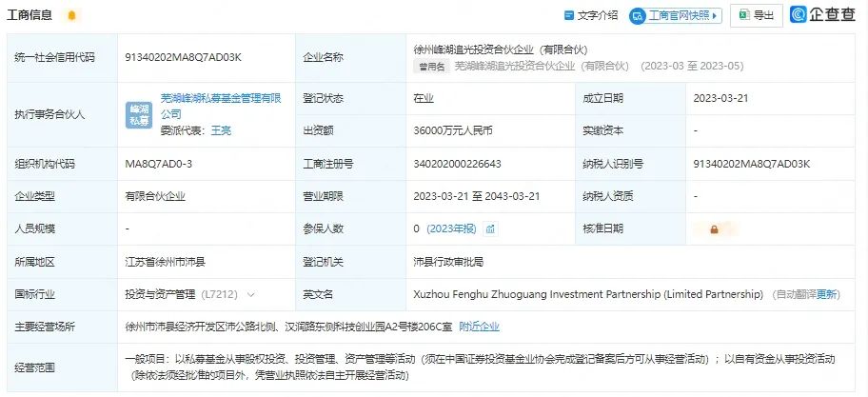Open representative 王亮 profile link
The height and width of the screenshot is (397, 868).
[x=221, y=131]
